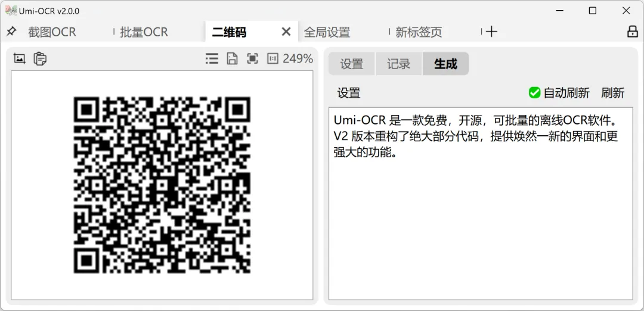Maximize the Umi-OCR window
This screenshot has width=644, height=311.
pyautogui.click(x=592, y=11)
